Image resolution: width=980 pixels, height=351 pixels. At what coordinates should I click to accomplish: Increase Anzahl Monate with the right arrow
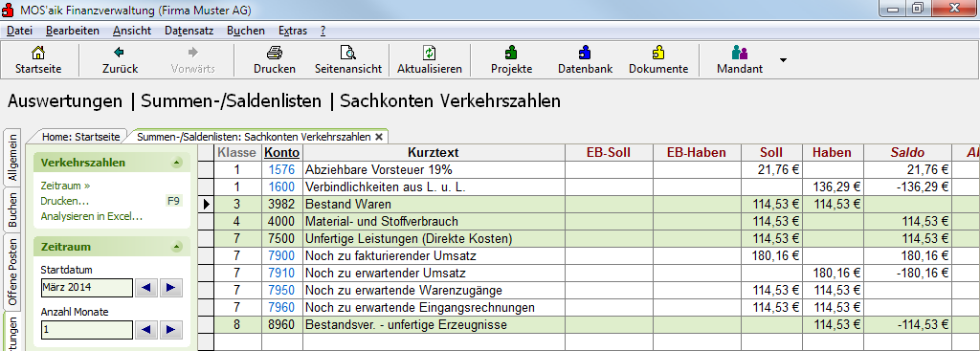click(170, 330)
